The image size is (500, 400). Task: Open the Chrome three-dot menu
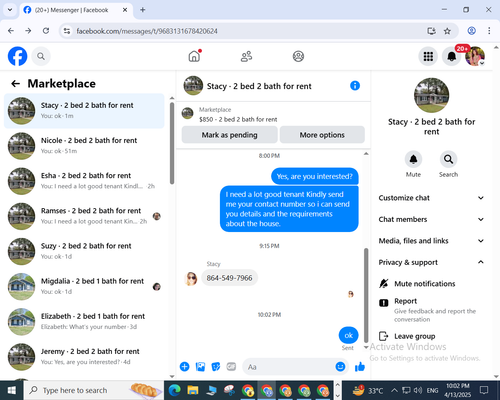pyautogui.click(x=489, y=31)
